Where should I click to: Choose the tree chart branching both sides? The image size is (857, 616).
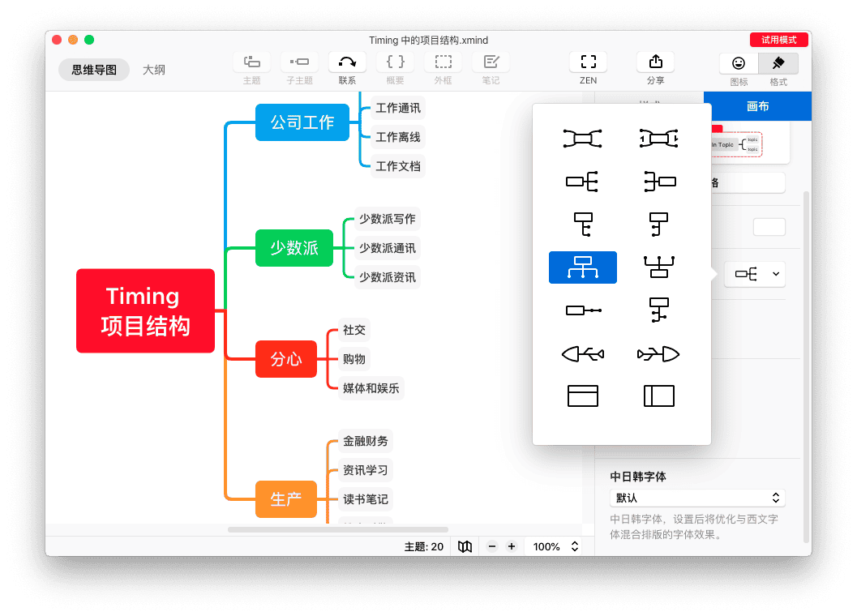click(658, 310)
